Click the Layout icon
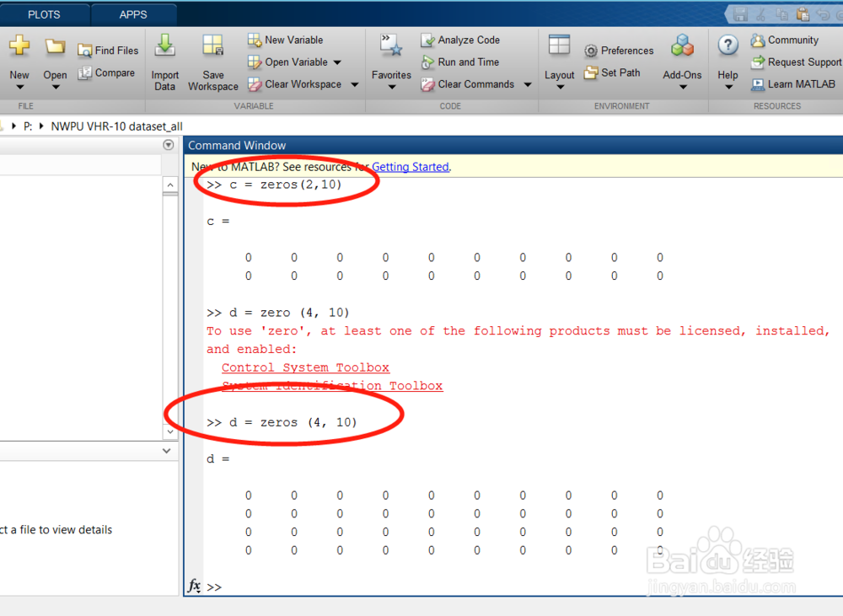The width and height of the screenshot is (843, 616). [x=559, y=45]
